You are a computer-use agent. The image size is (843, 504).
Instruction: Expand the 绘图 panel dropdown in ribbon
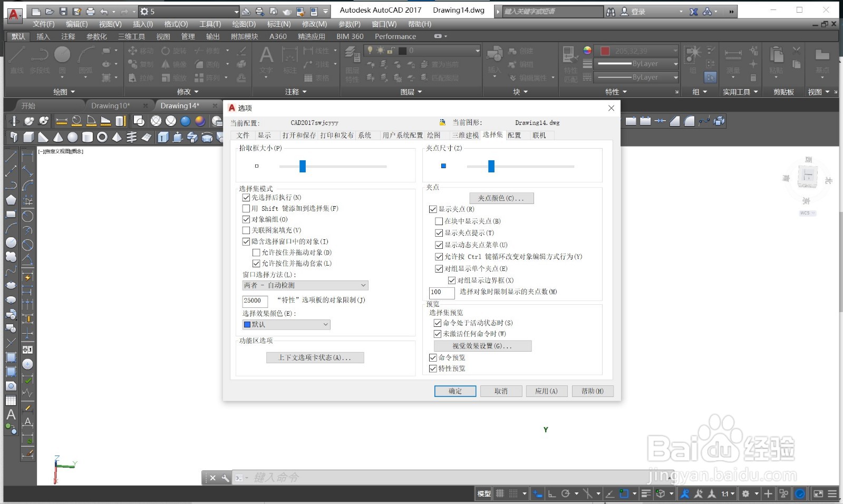64,92
